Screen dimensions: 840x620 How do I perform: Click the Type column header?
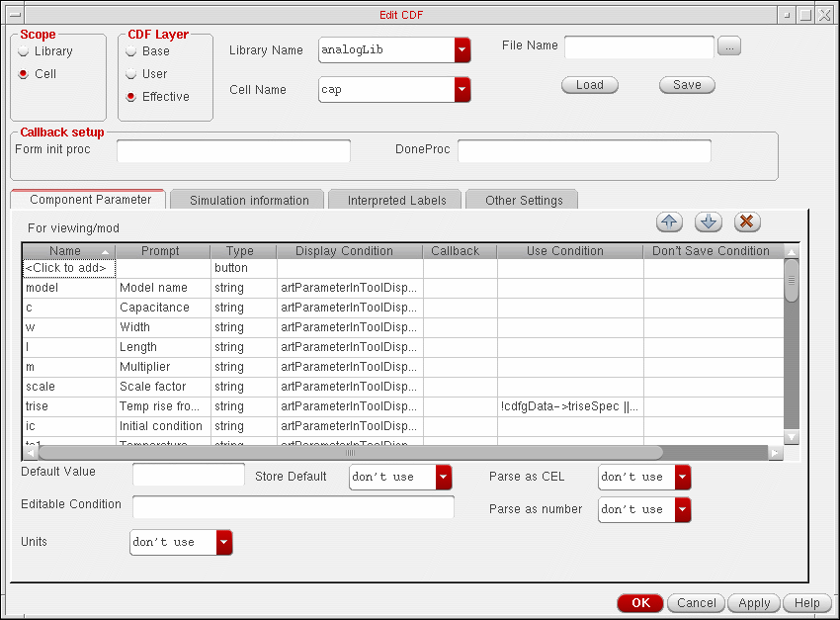pos(243,251)
